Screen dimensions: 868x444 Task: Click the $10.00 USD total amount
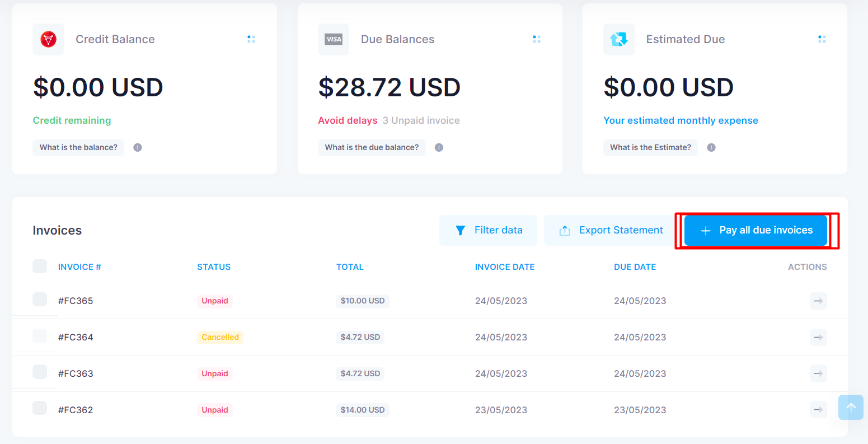coord(363,301)
